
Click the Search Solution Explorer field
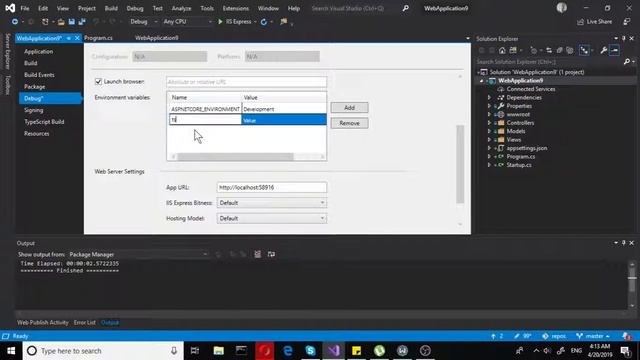point(549,62)
